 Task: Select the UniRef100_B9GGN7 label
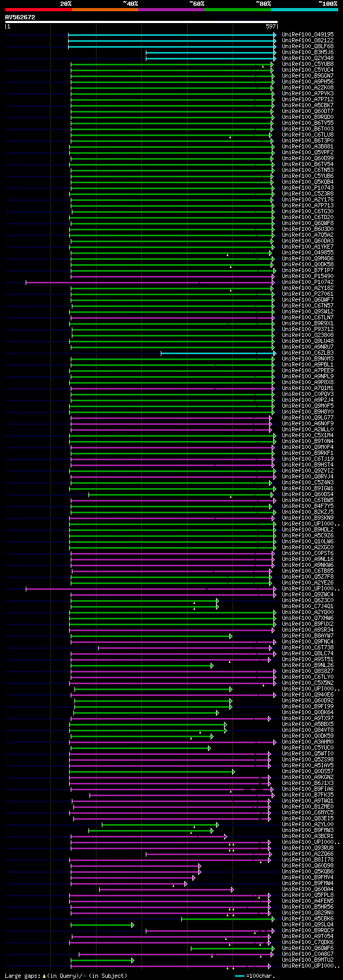(x=308, y=76)
